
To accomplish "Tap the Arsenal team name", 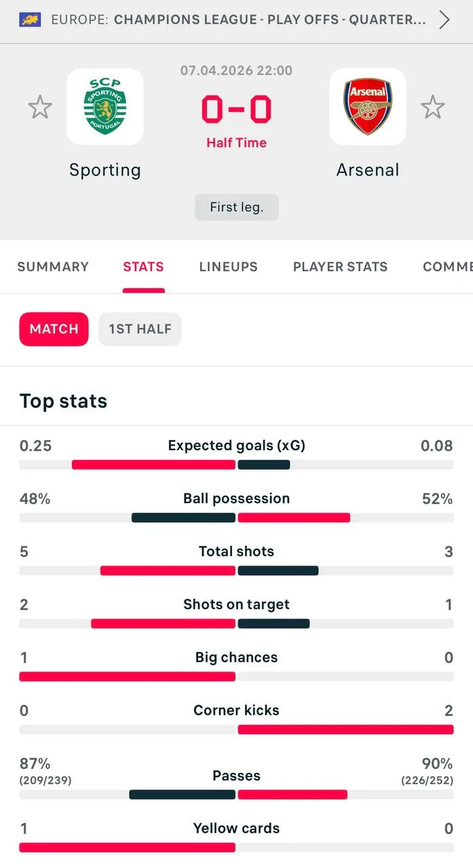I will coord(368,170).
